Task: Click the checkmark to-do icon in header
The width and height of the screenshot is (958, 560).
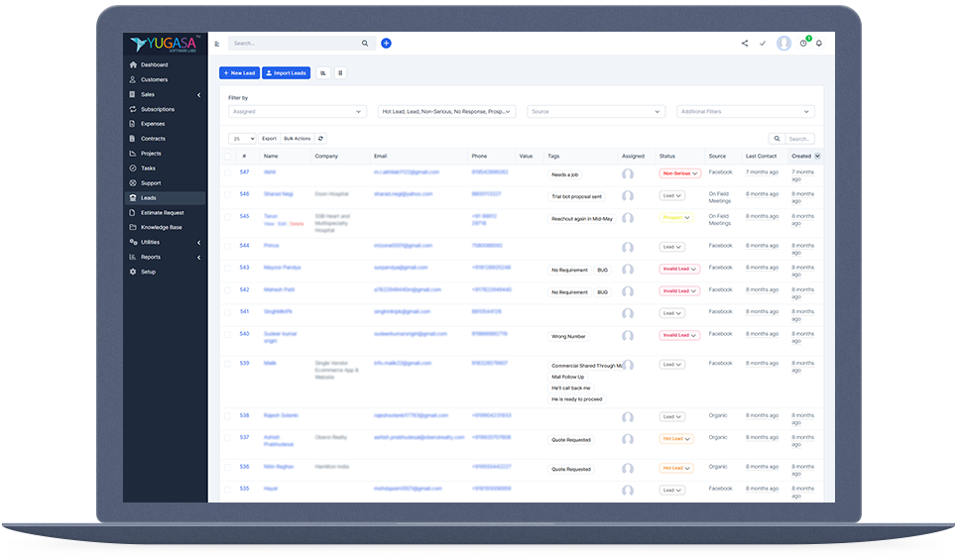Action: (x=763, y=44)
